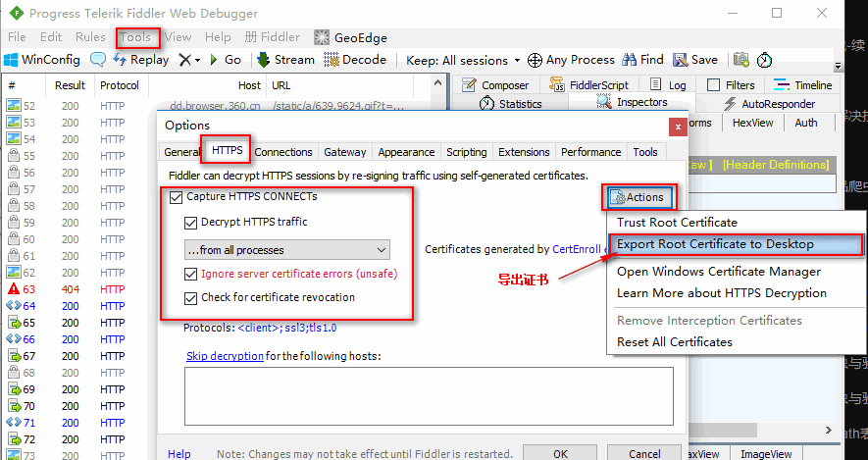Open the File menu
Image resolution: width=868 pixels, height=460 pixels.
17,37
